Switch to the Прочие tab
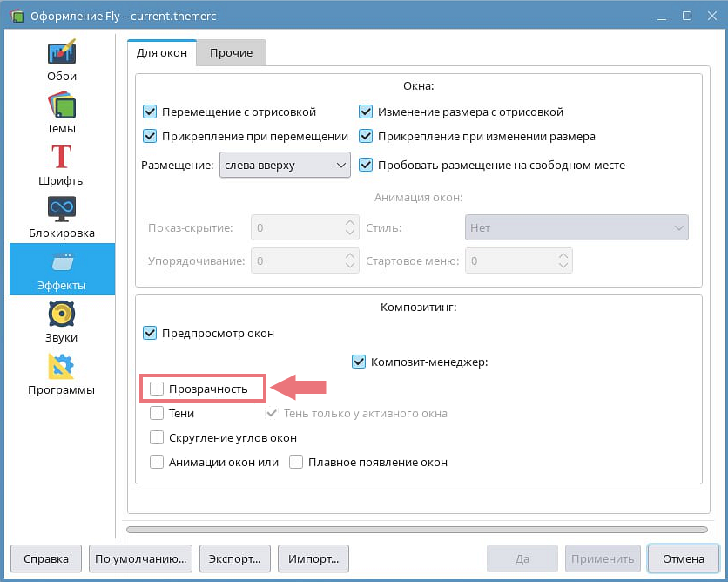 point(231,52)
